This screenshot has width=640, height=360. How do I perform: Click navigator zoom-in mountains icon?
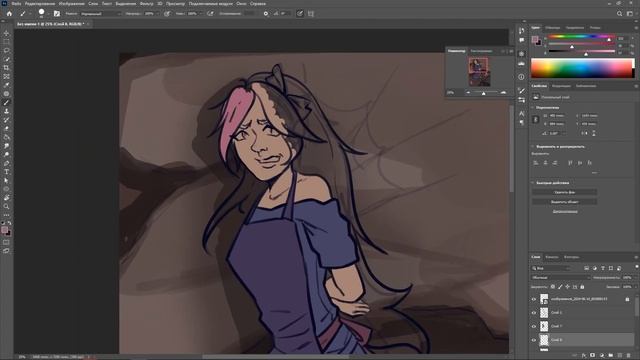coord(503,93)
